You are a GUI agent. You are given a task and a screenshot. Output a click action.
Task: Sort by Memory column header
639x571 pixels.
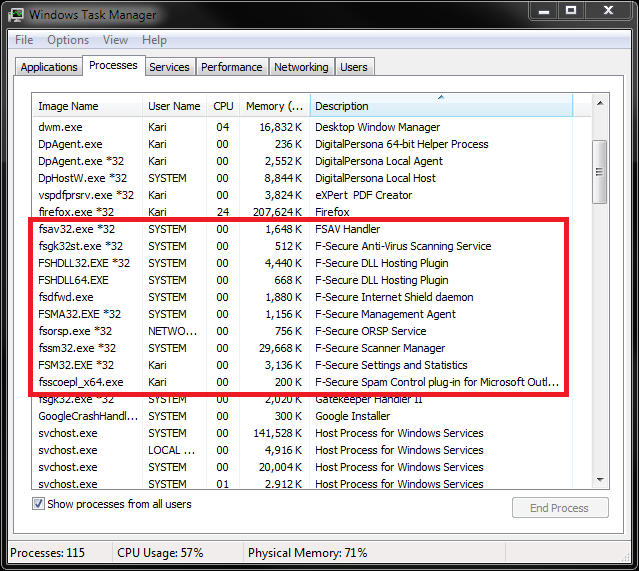point(275,106)
